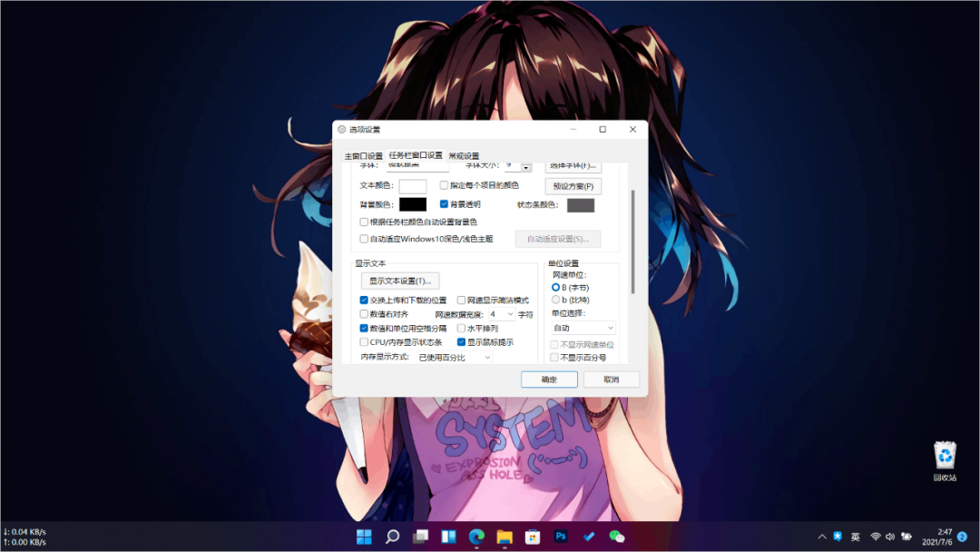The width and height of the screenshot is (980, 552).
Task: Select 任务栏窗口设置 tab
Action: (416, 155)
